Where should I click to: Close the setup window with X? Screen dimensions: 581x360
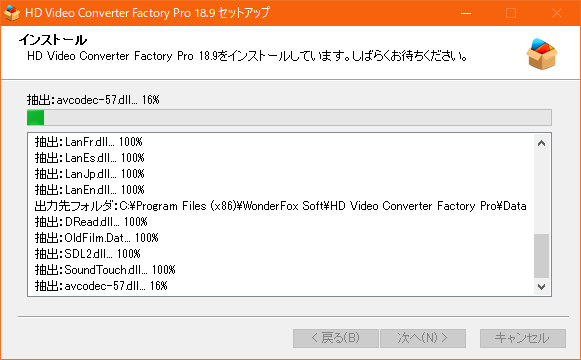point(557,13)
